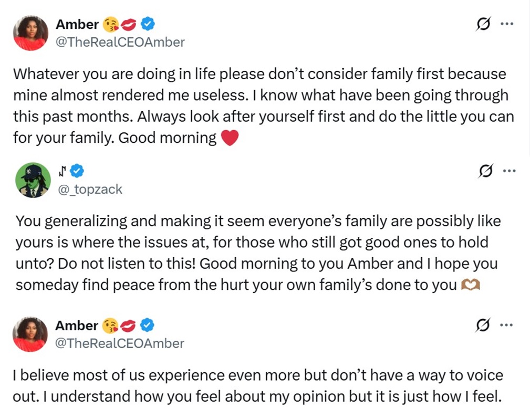Click the "Amber" display name on the family-first tweet
The height and width of the screenshot is (420, 530).
77,24
